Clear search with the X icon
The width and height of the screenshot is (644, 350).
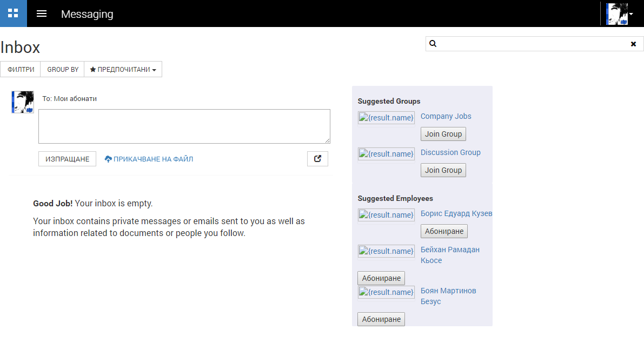[x=633, y=44]
